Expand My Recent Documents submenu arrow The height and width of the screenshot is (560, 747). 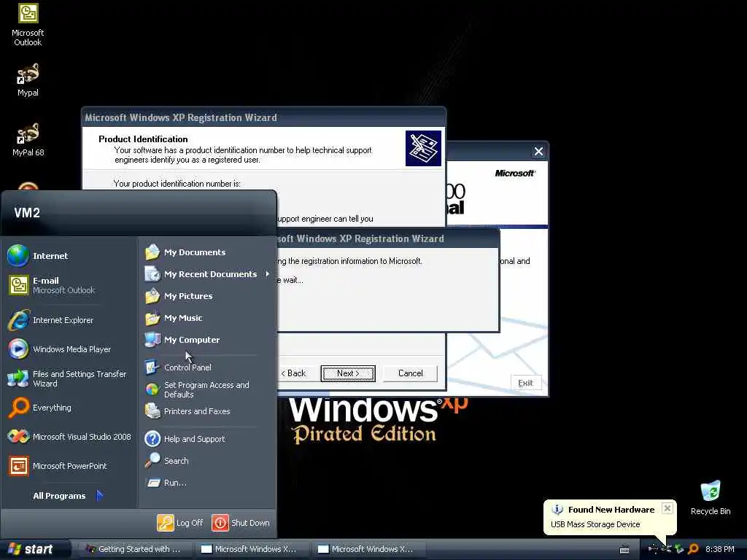coord(267,274)
